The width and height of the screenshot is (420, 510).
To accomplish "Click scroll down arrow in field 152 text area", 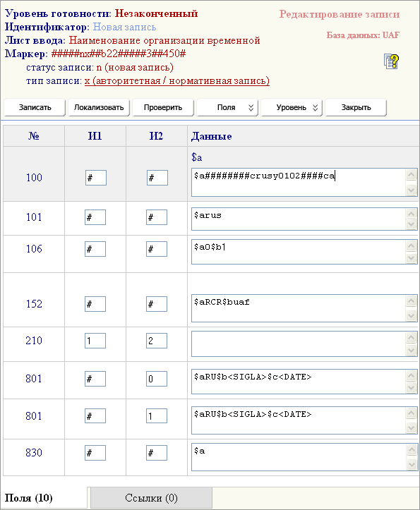I will pos(412,315).
